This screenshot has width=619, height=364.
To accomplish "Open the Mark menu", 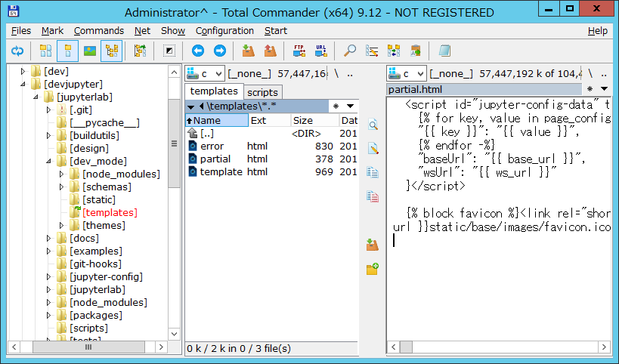I will click(52, 31).
